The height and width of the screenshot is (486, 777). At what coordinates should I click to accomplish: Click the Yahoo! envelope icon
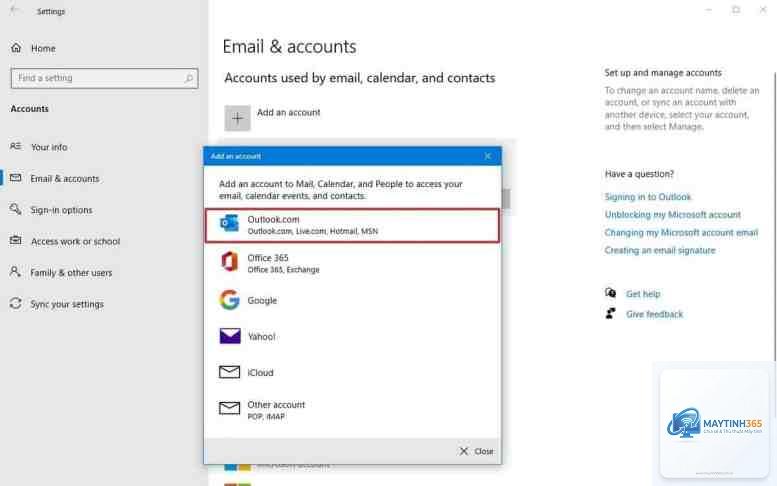(230, 336)
